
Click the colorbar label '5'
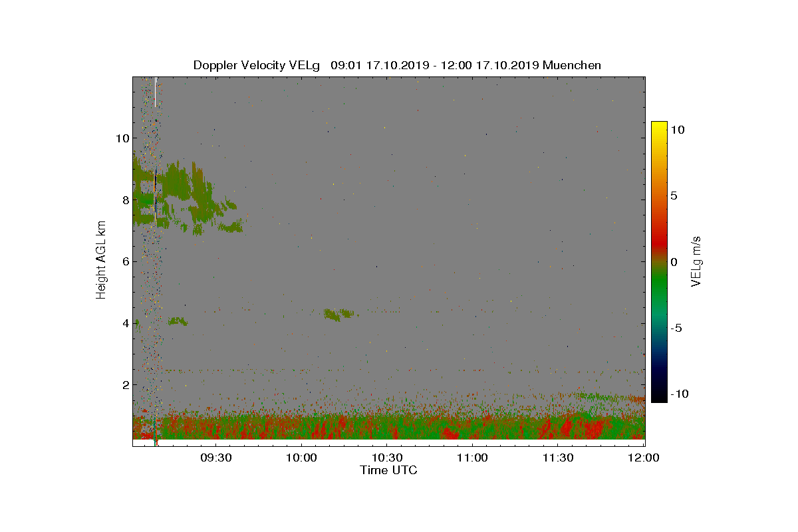[674, 196]
